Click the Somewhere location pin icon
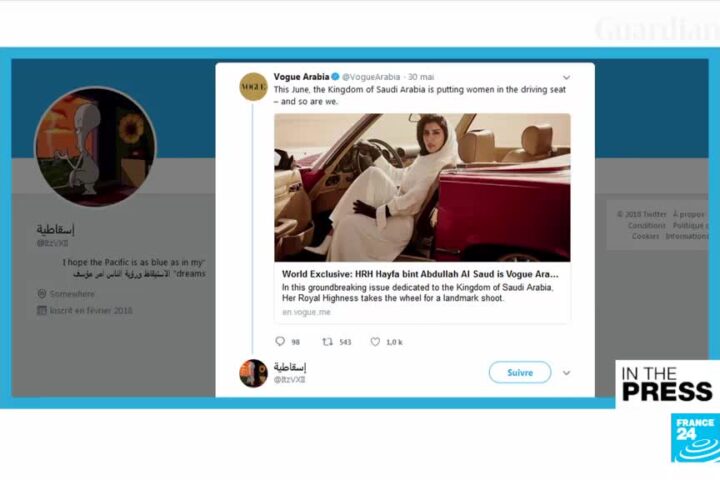The image size is (720, 480). coord(42,293)
